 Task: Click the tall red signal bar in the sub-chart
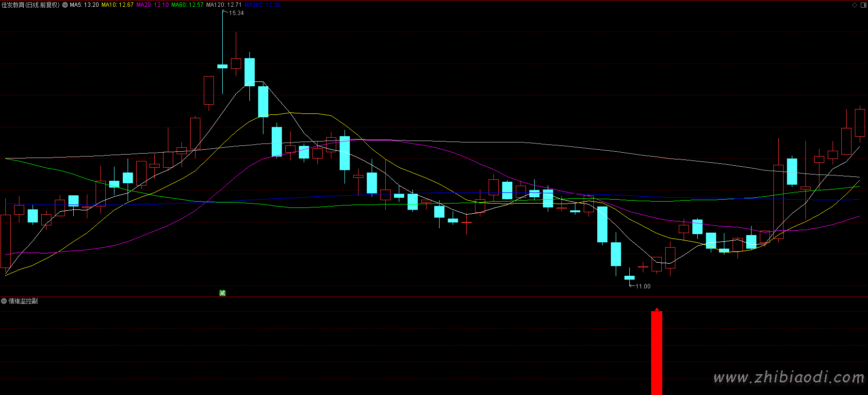click(656, 354)
